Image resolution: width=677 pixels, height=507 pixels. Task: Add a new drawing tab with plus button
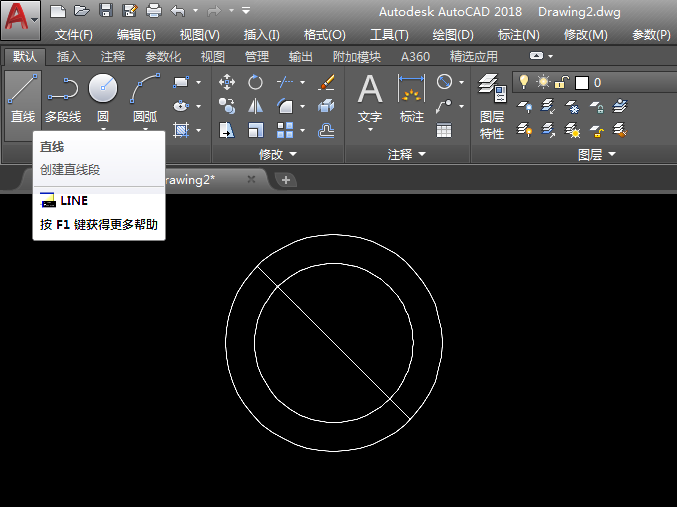point(286,180)
